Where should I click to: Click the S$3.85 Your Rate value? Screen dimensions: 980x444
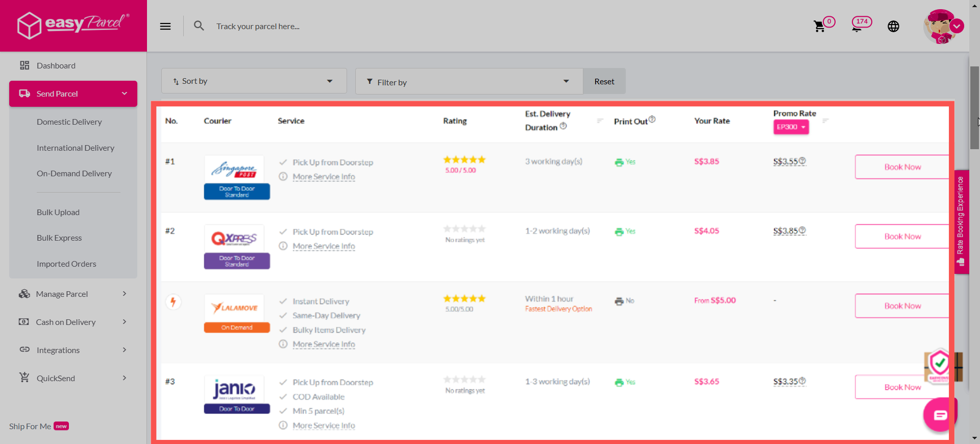[706, 161]
